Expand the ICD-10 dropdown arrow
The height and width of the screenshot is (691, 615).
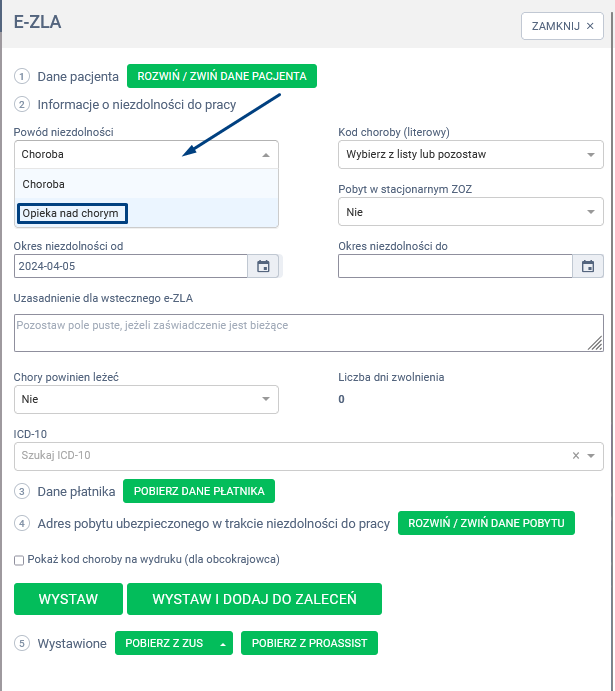pyautogui.click(x=592, y=456)
